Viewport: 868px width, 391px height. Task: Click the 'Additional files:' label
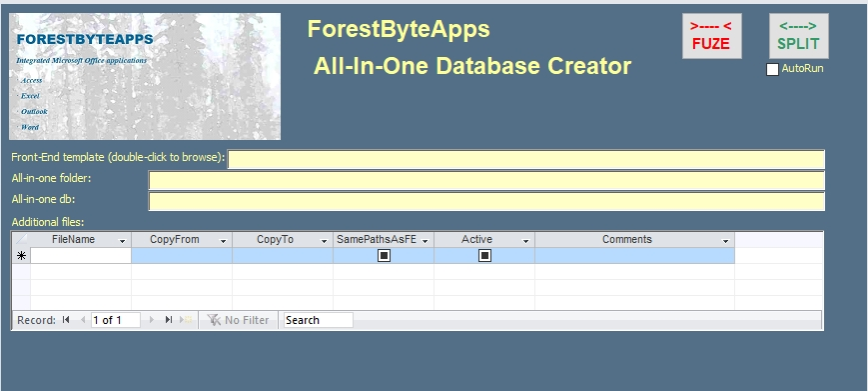[48, 222]
